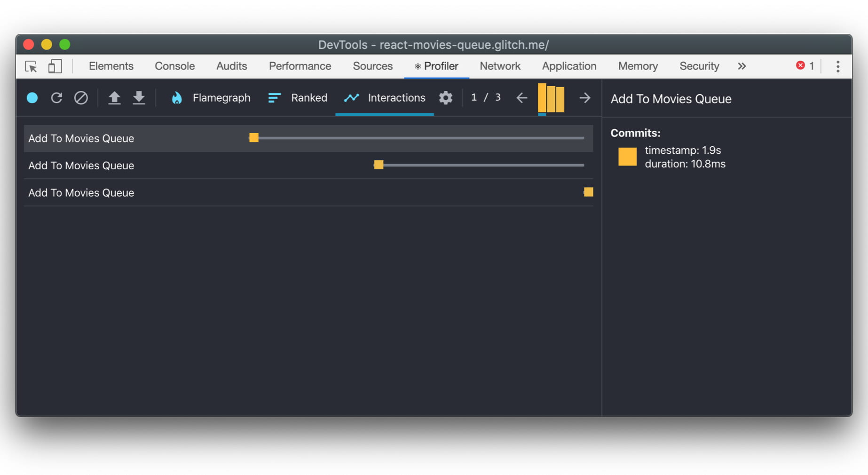Image resolution: width=868 pixels, height=475 pixels.
Task: Switch to the Flamegraph view
Action: tap(211, 98)
